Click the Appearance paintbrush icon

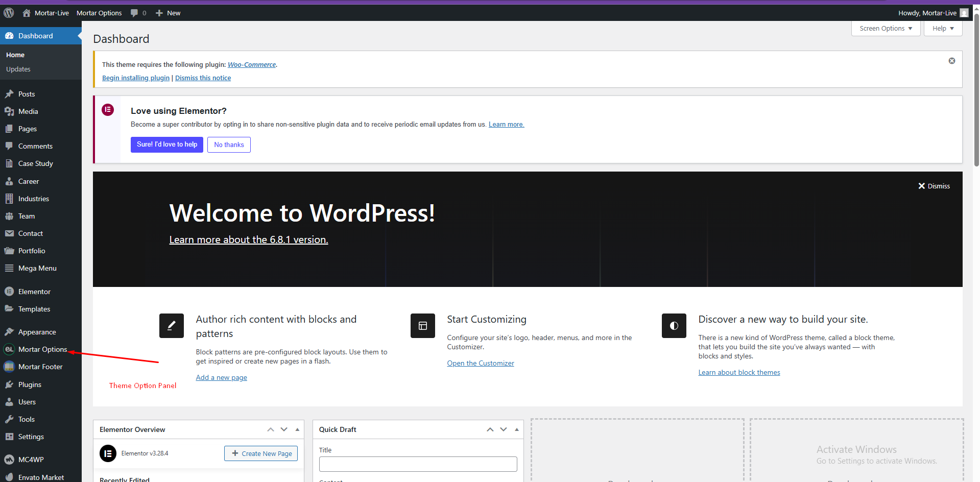tap(9, 332)
